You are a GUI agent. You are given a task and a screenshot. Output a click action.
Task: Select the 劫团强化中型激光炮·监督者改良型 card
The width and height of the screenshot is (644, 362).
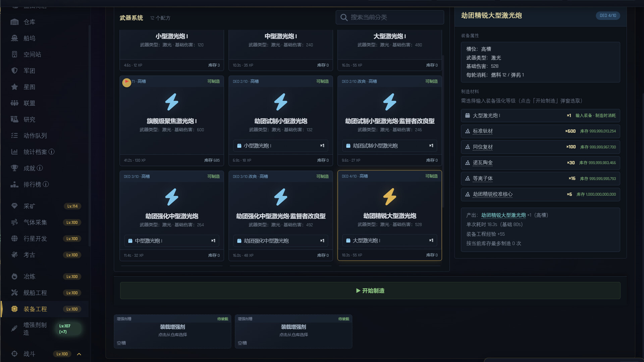pyautogui.click(x=281, y=216)
